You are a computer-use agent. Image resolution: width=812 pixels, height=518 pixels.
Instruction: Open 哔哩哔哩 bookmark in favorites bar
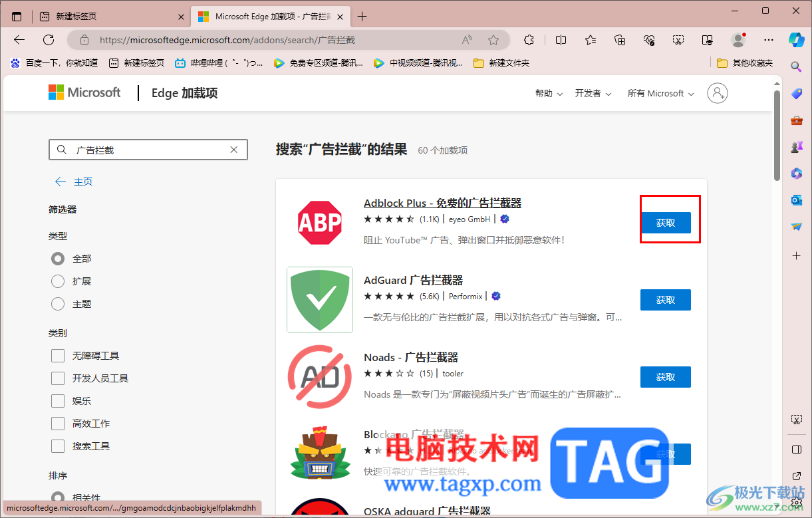pos(219,63)
